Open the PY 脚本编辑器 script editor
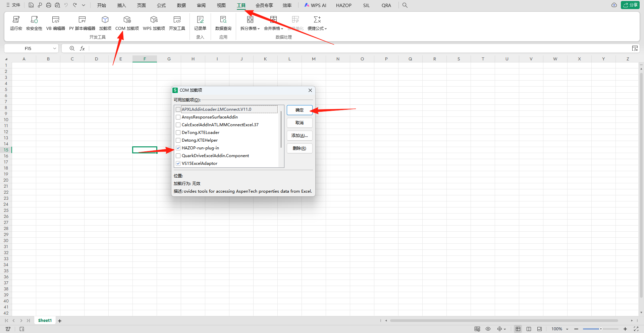Viewport: 644px width, 333px height. [x=82, y=23]
